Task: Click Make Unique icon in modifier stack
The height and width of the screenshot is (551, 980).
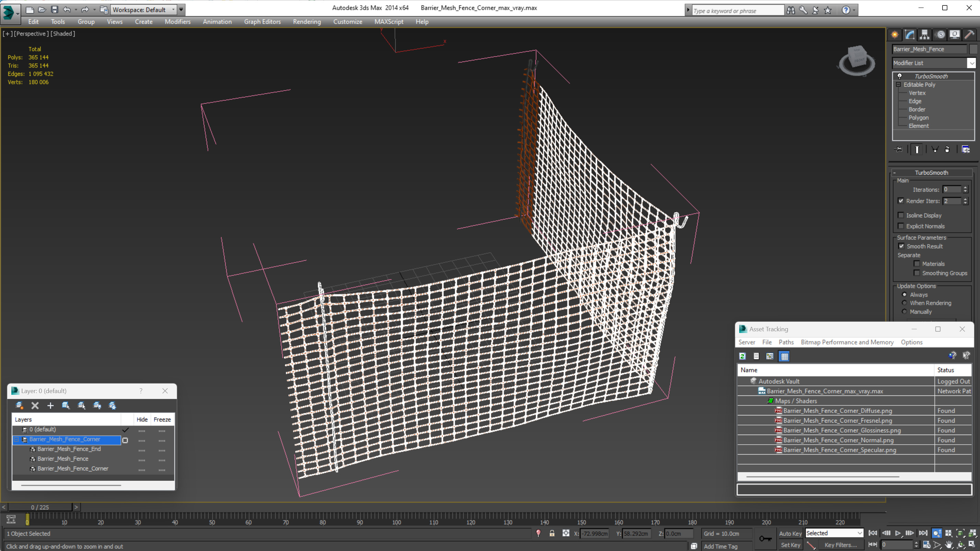Action: tap(935, 149)
